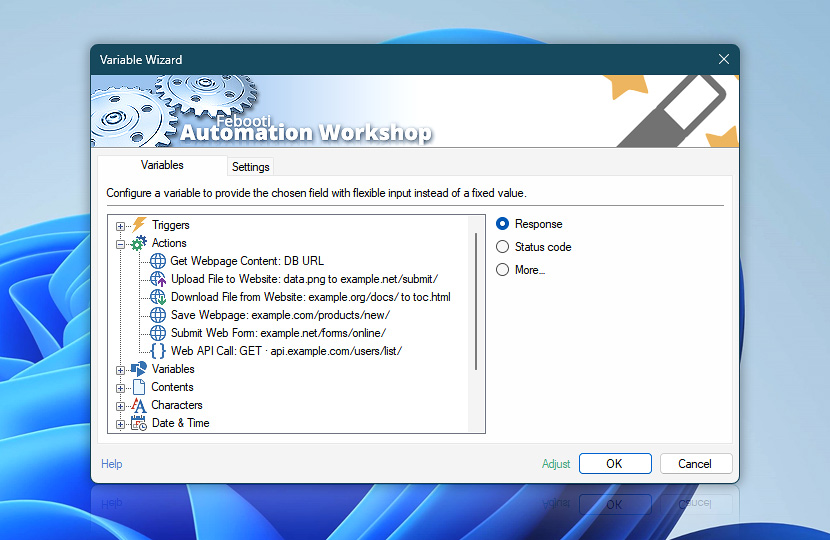Open the Help link
This screenshot has width=830, height=540.
click(112, 464)
